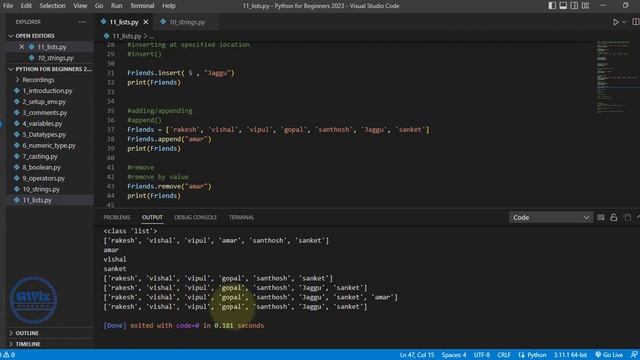Toggle the output scroll lock icon
Screen dimensions: 640x360
point(613,218)
